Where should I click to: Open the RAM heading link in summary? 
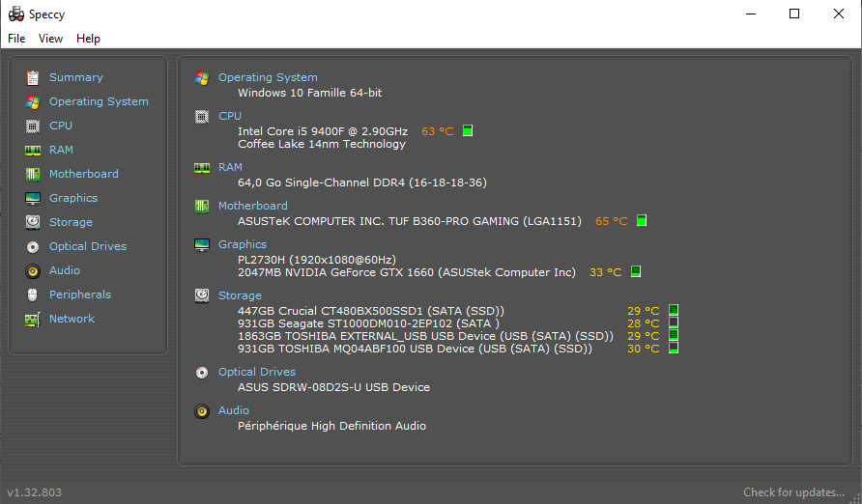click(230, 167)
